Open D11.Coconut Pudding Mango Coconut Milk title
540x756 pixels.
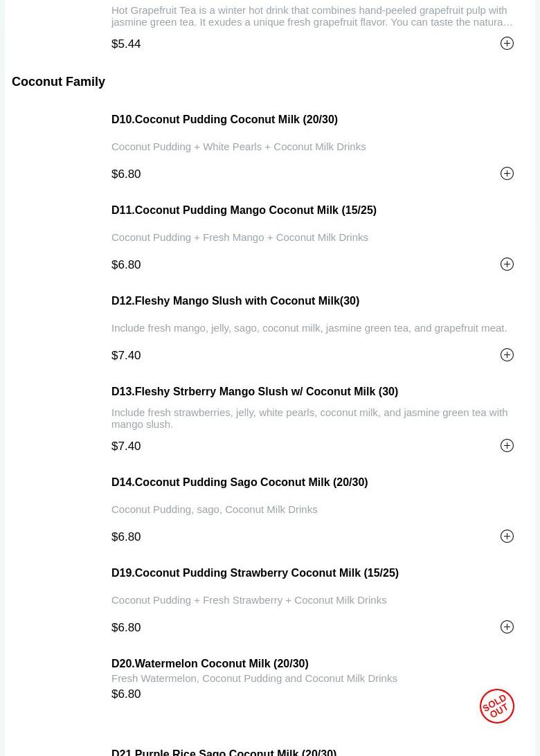[244, 210]
